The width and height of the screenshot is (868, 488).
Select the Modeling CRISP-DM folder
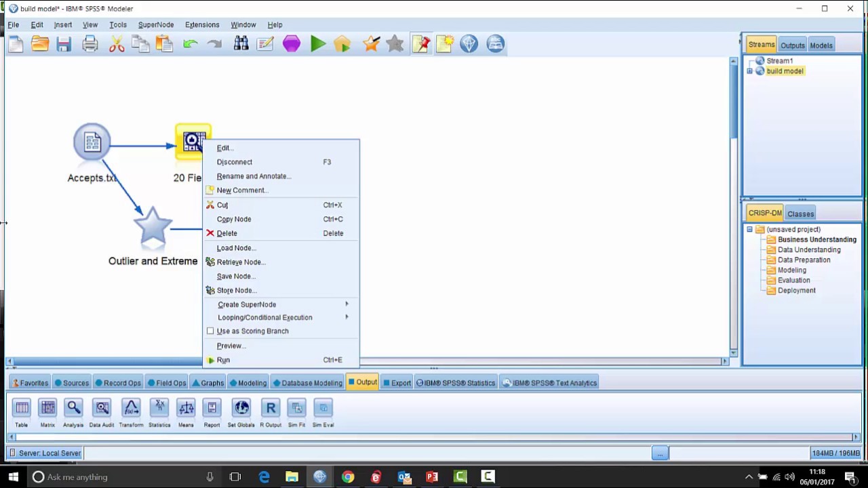[x=791, y=270]
